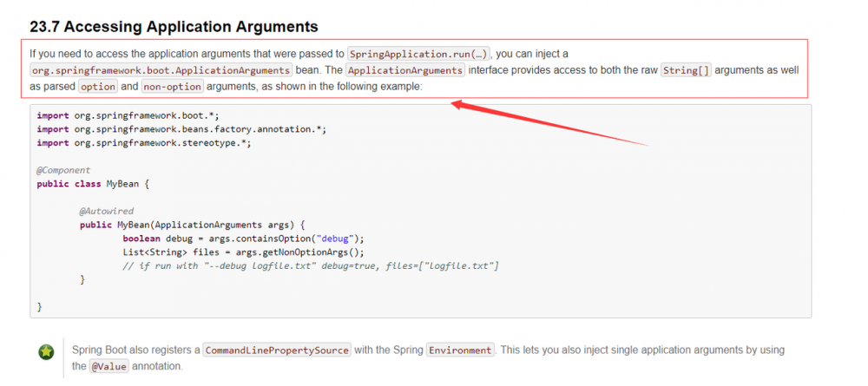Screen dimensions: 868x386
Task: Click the line "public class MyBean {"
Action: click(x=93, y=184)
